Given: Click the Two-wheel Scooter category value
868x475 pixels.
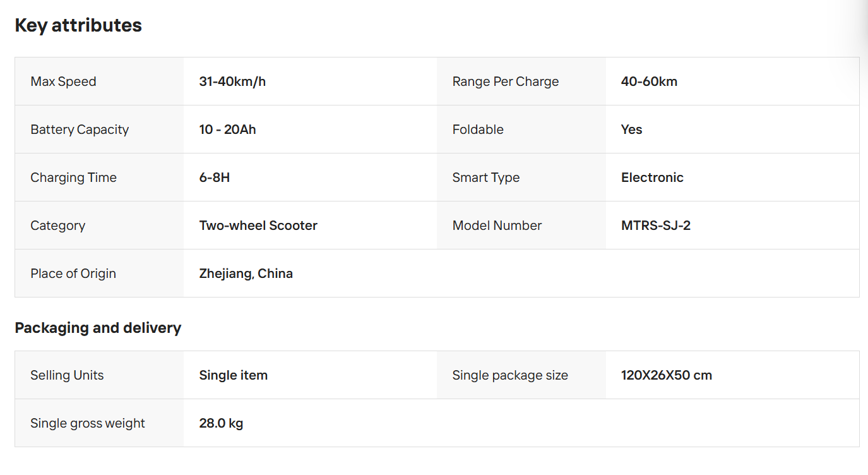Looking at the screenshot, I should click(x=258, y=225).
